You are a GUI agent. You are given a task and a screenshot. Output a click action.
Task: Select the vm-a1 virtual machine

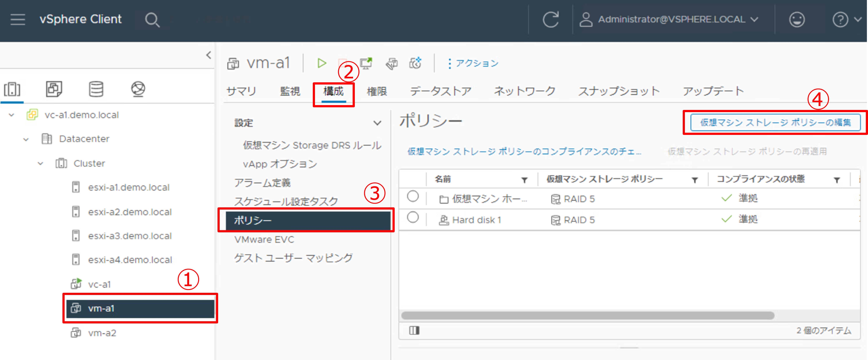point(140,309)
